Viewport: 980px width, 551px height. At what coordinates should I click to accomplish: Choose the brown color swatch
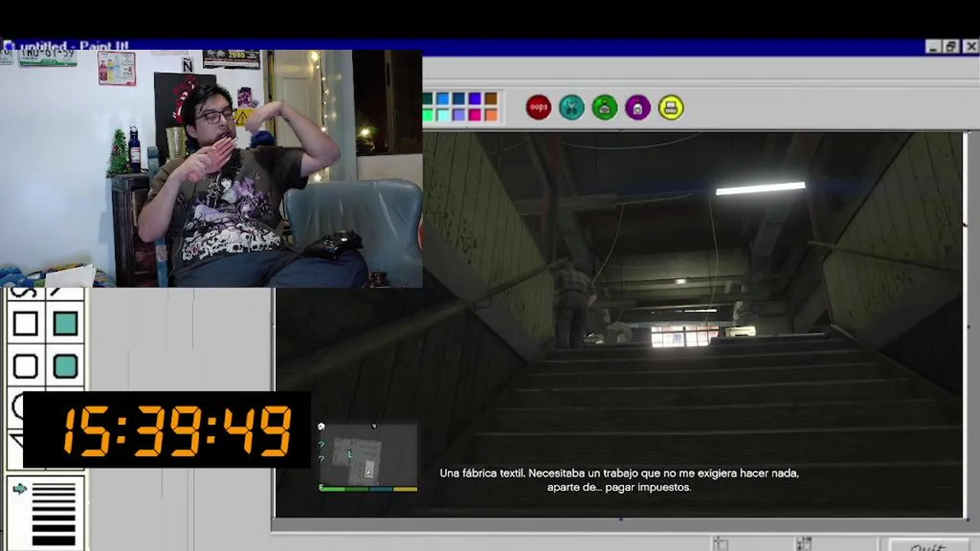491,99
